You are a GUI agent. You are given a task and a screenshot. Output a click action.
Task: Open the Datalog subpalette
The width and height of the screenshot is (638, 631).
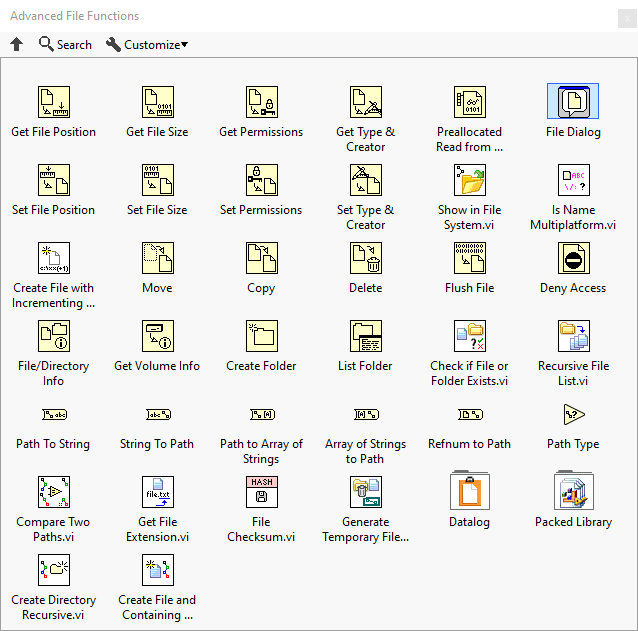pyautogui.click(x=469, y=492)
